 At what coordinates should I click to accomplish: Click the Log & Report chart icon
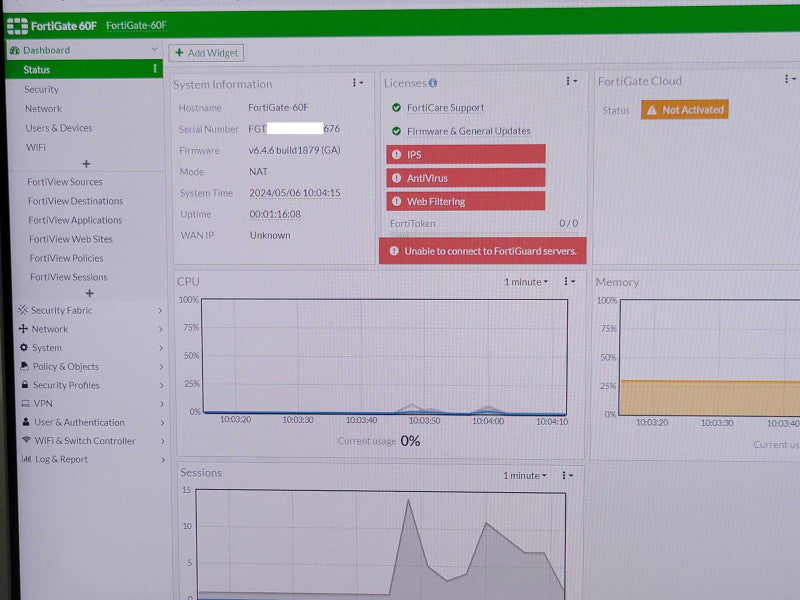pyautogui.click(x=27, y=458)
